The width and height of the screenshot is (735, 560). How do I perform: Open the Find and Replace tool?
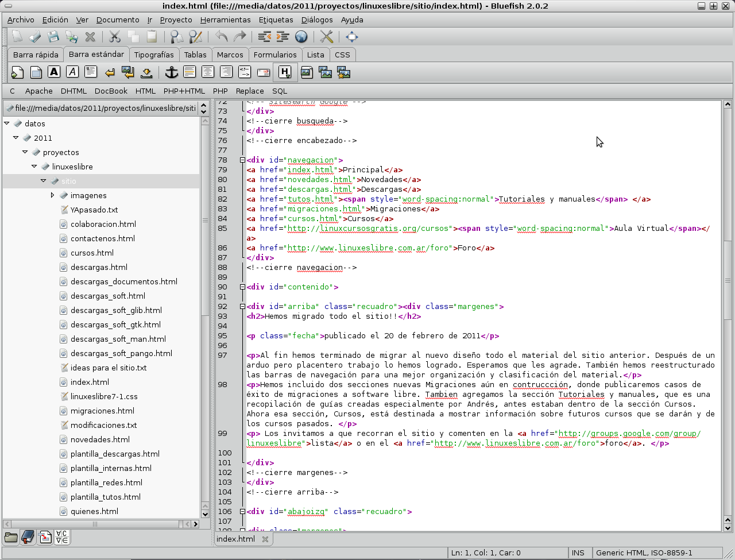pyautogui.click(x=195, y=37)
